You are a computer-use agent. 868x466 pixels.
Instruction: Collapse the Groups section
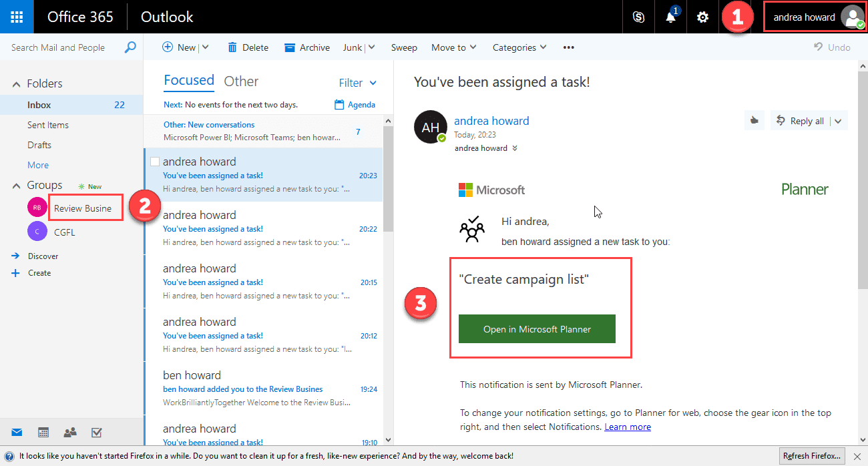17,186
